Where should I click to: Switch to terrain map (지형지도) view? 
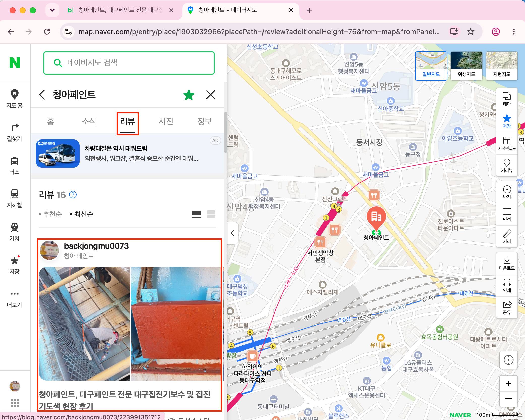tap(502, 66)
